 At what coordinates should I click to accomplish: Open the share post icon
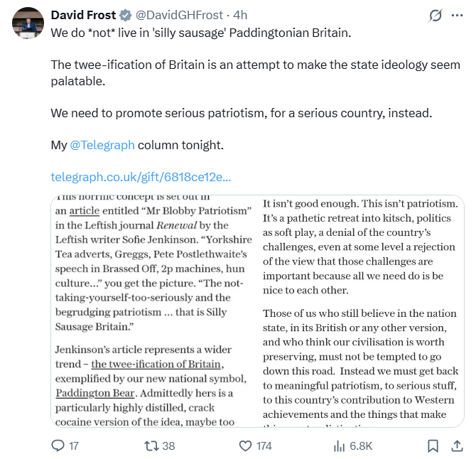click(456, 445)
